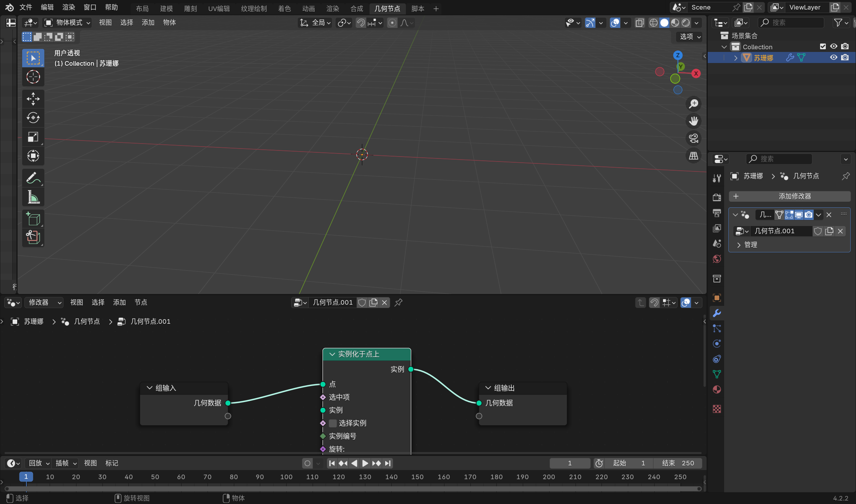Viewport: 856px width, 504px height.
Task: Expand 苏珊娜 tree item in outliner
Action: [x=736, y=58]
